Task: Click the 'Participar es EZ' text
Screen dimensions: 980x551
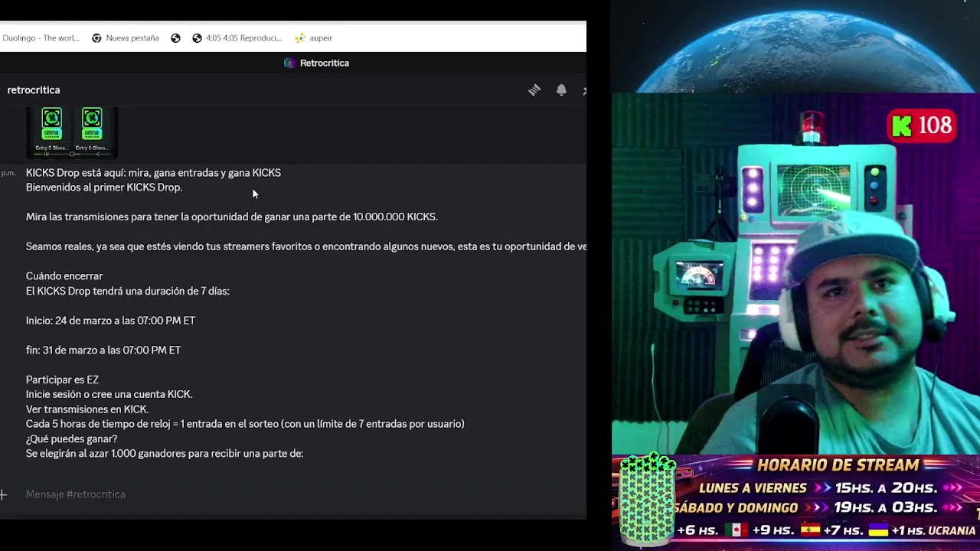Action: click(x=62, y=380)
